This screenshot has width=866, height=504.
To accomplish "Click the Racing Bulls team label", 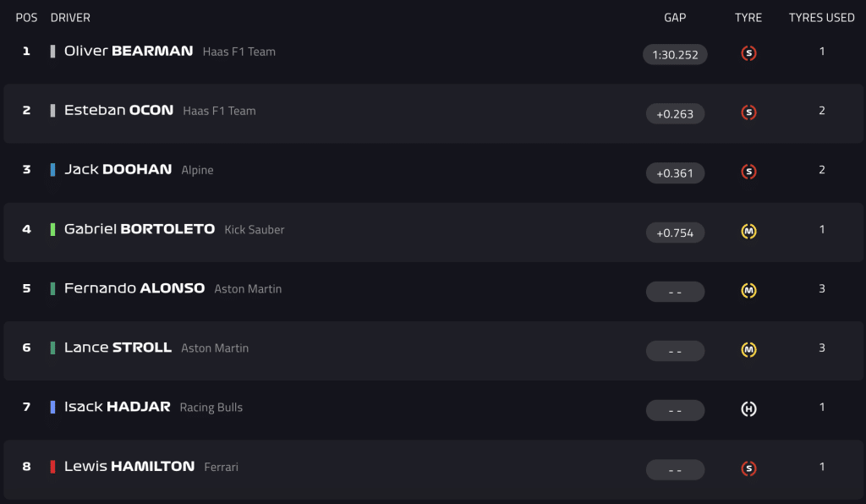I will [x=211, y=408].
